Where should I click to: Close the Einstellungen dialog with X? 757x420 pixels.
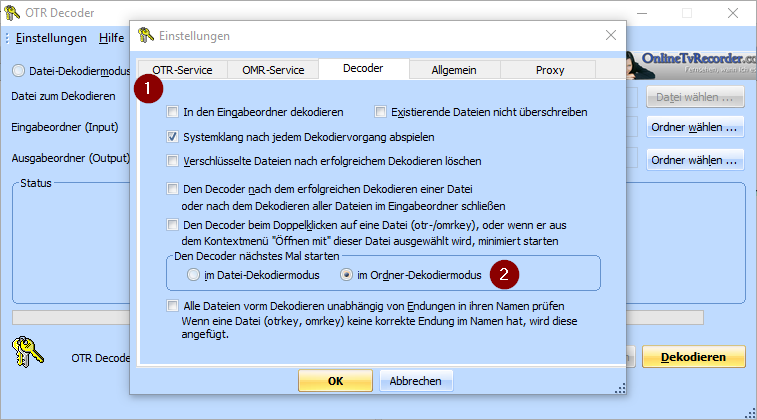pyautogui.click(x=610, y=36)
